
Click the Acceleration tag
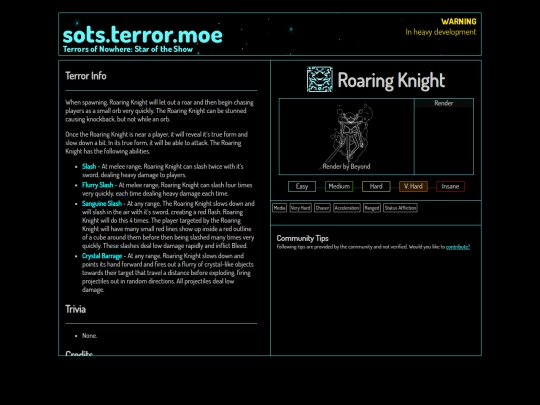coord(347,208)
